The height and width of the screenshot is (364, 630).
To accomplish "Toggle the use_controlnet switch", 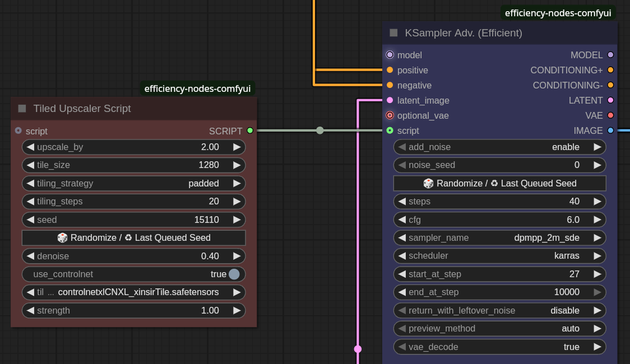I will tap(234, 274).
